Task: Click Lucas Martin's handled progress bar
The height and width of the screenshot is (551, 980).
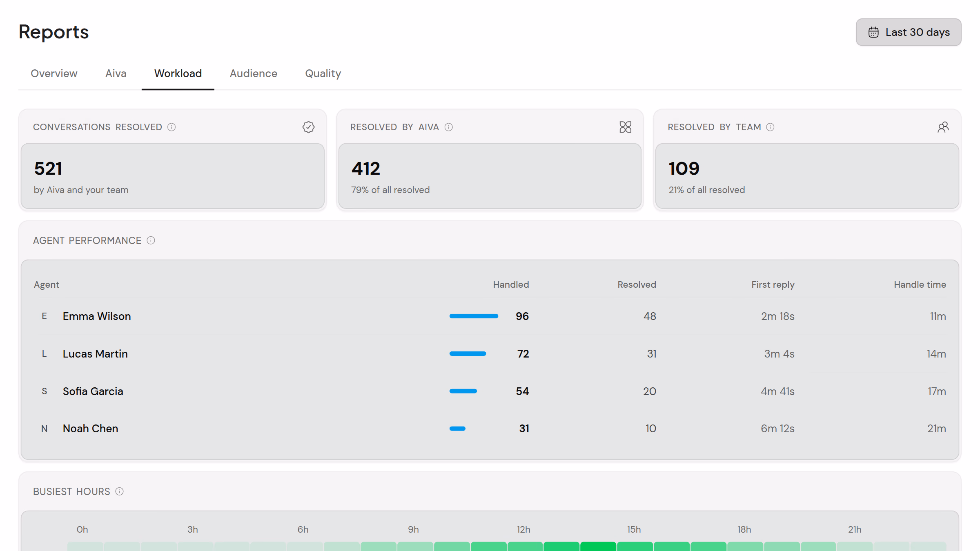Action: [468, 354]
